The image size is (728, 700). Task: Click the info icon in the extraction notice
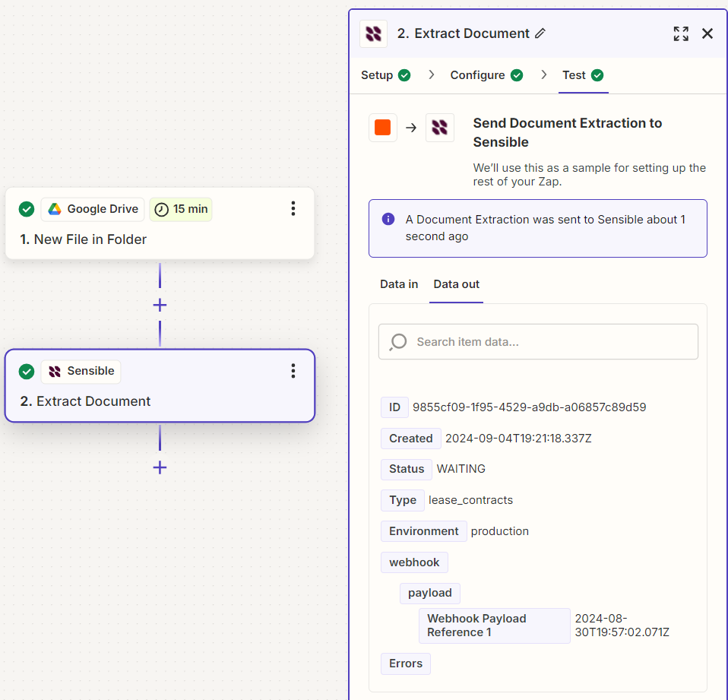388,219
